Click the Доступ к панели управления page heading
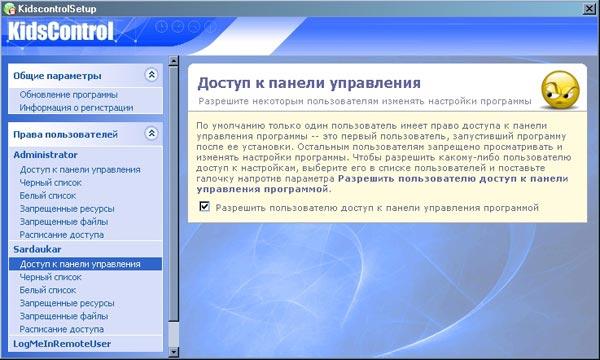This screenshot has height=360, width=600. (x=309, y=83)
